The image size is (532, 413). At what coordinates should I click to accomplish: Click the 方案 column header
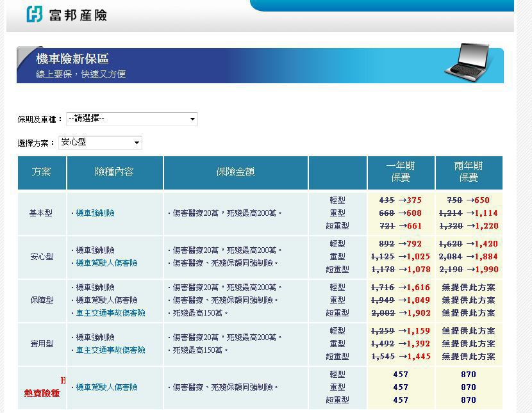(41, 172)
